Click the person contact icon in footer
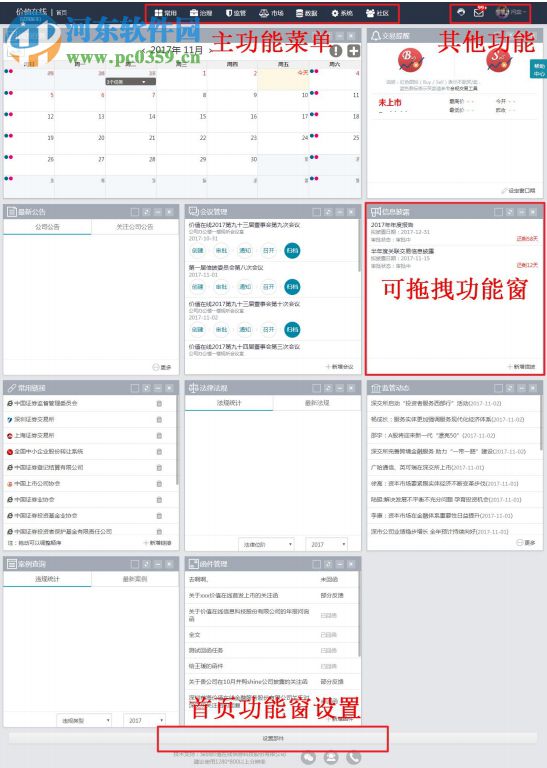The image size is (547, 768). [x=331, y=758]
